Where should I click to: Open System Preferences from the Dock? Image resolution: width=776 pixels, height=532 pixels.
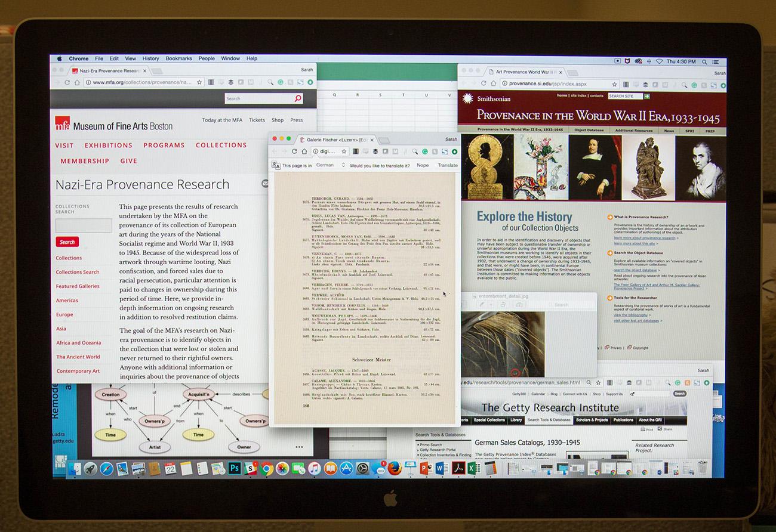click(362, 469)
